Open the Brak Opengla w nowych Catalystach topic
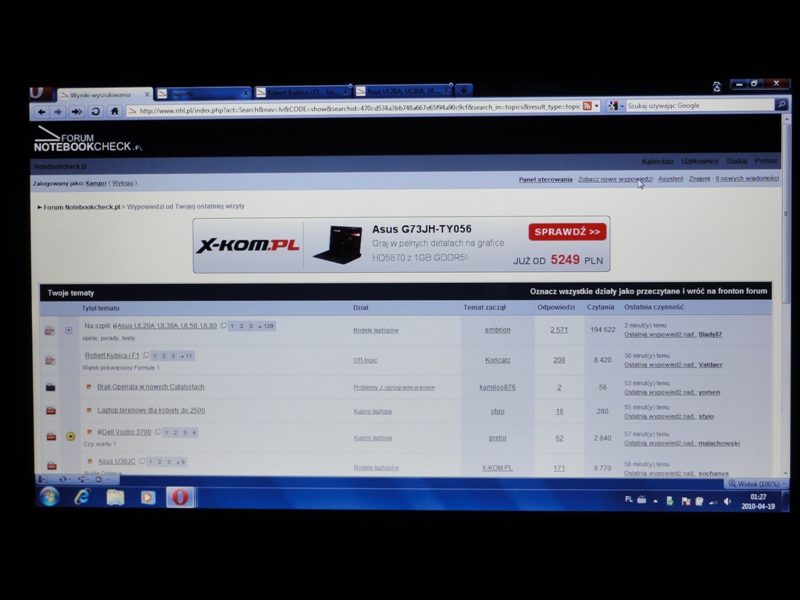This screenshot has height=600, width=800. pyautogui.click(x=151, y=387)
